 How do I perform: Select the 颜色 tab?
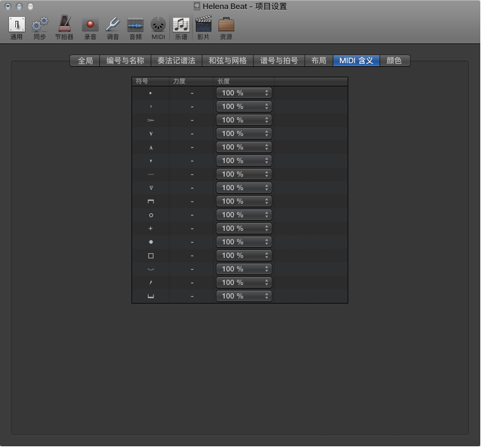[394, 61]
